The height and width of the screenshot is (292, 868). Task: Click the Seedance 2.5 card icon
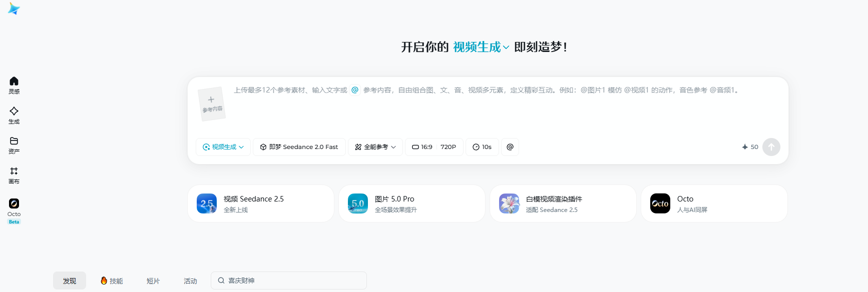207,203
